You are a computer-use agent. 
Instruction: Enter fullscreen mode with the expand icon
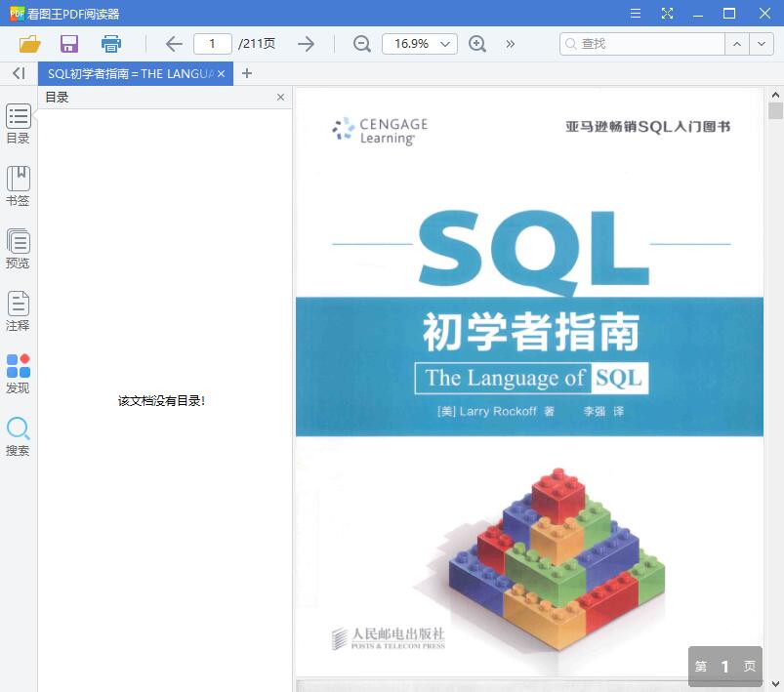[667, 14]
